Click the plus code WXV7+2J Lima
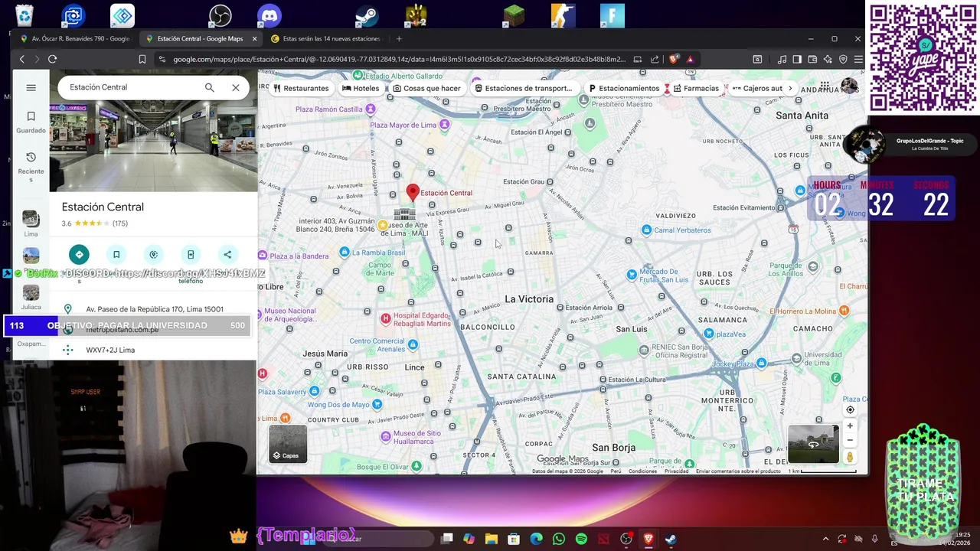 click(x=110, y=350)
